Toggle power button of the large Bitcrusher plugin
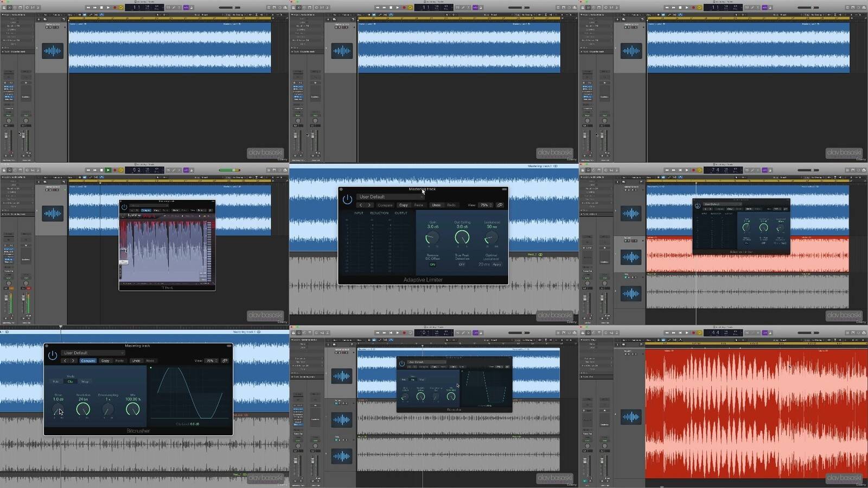The image size is (868, 488). [53, 356]
